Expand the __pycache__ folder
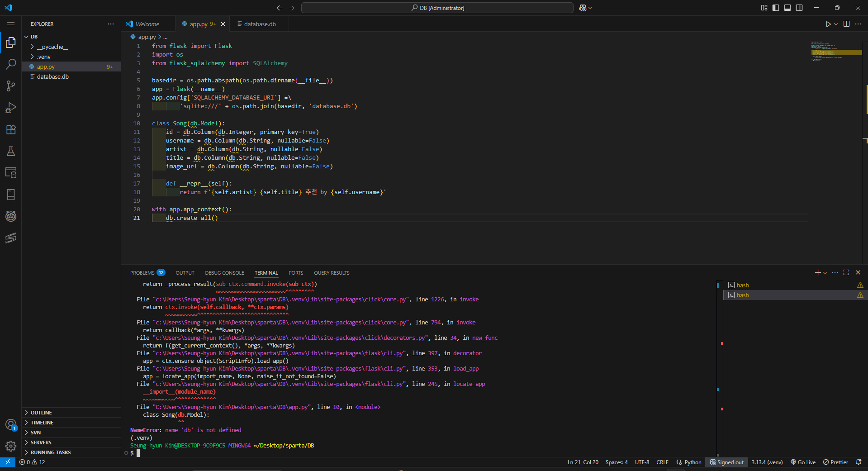Viewport: 868px width, 471px height. click(71, 47)
